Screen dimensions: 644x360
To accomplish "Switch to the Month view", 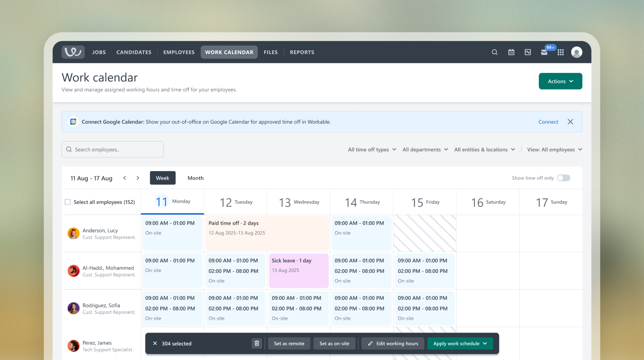I will 195,178.
